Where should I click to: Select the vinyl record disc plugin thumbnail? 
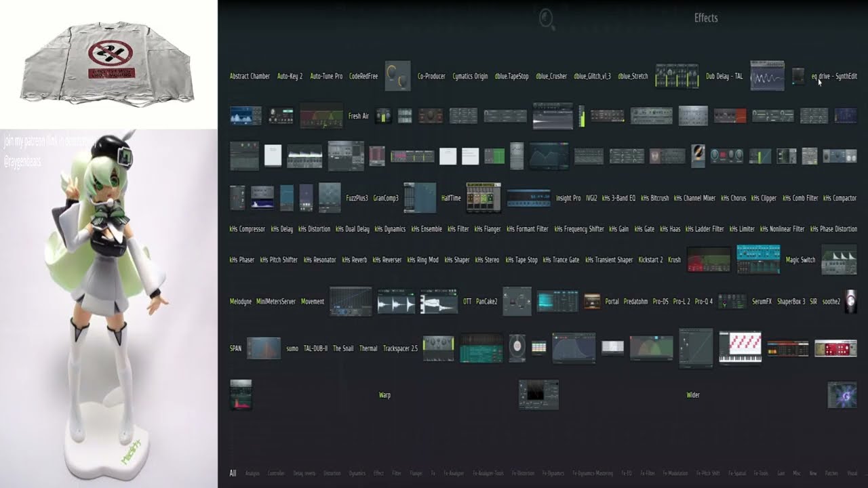[517, 348]
